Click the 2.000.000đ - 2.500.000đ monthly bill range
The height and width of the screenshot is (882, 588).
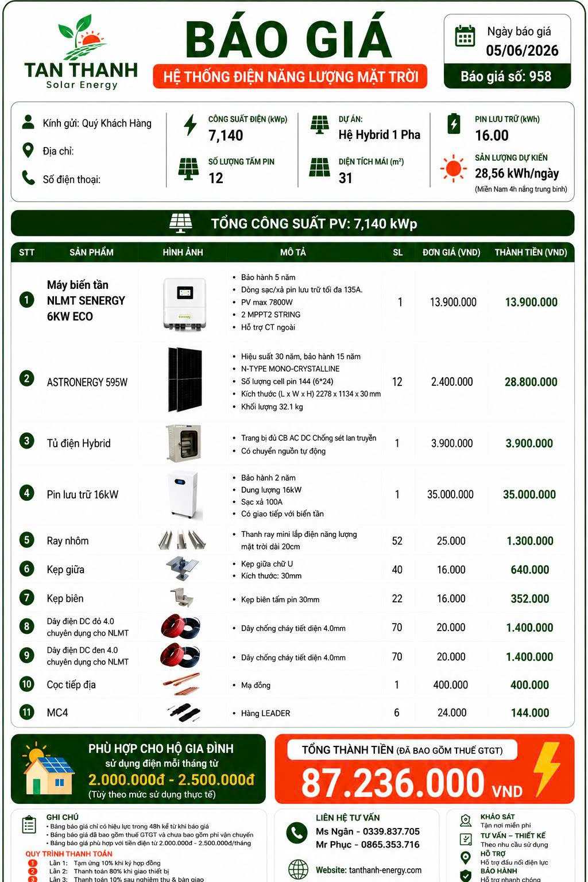(x=171, y=779)
